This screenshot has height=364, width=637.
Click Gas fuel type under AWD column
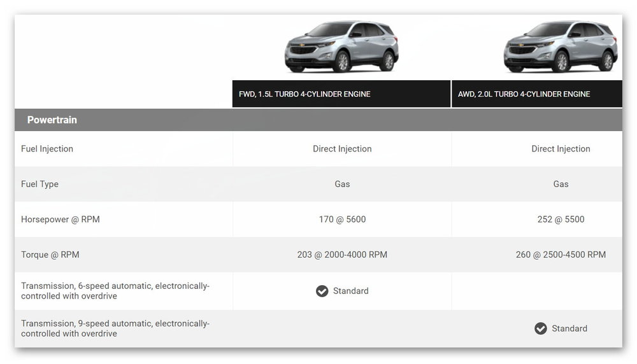[561, 184]
